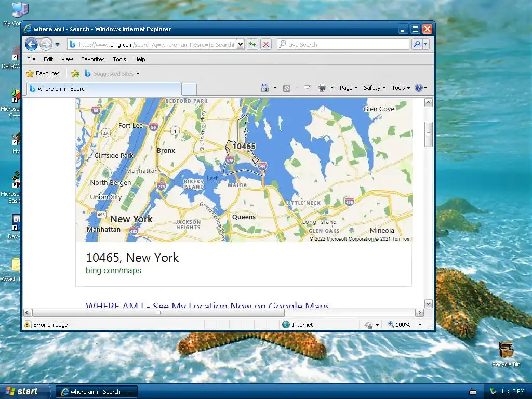Click the Print icon
The height and width of the screenshot is (399, 532).
coord(322,88)
